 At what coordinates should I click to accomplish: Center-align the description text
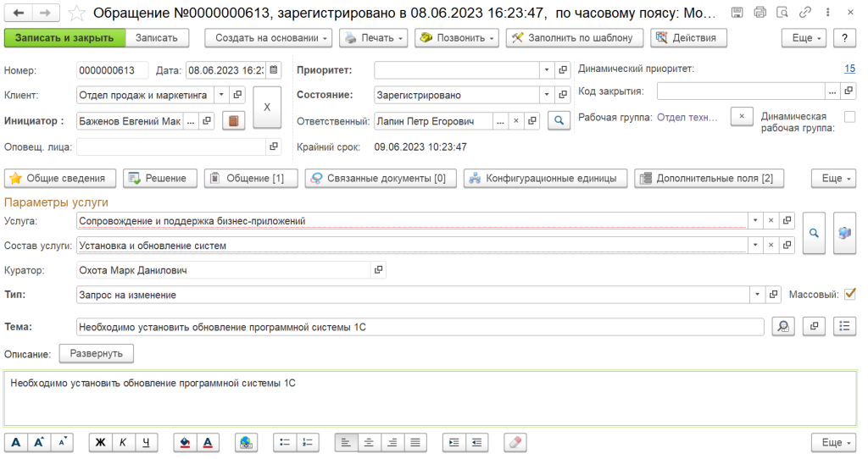(x=369, y=442)
